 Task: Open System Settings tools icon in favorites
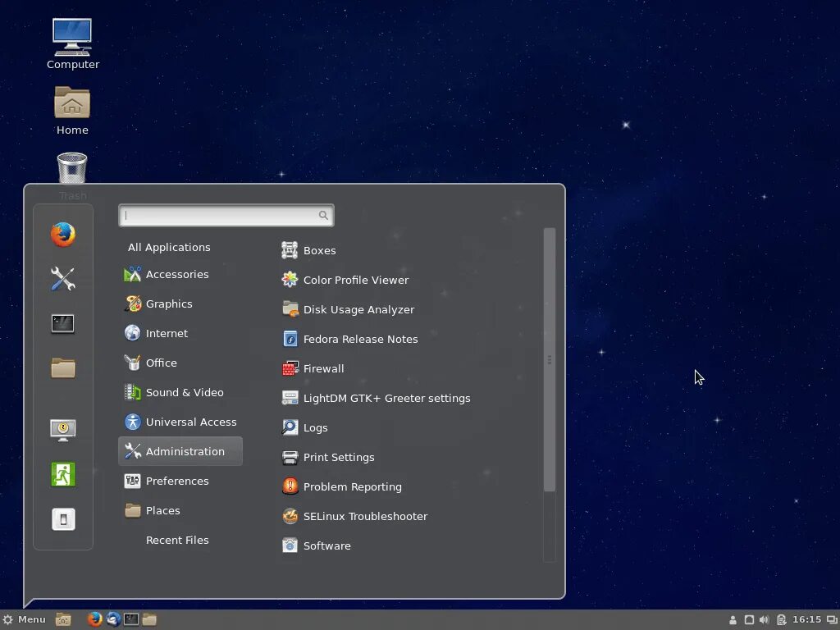[62, 279]
